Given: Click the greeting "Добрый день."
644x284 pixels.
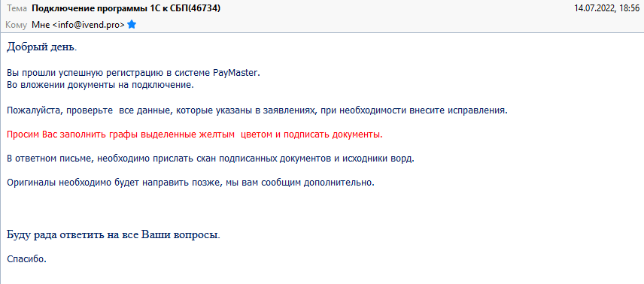Looking at the screenshot, I should click(42, 47).
